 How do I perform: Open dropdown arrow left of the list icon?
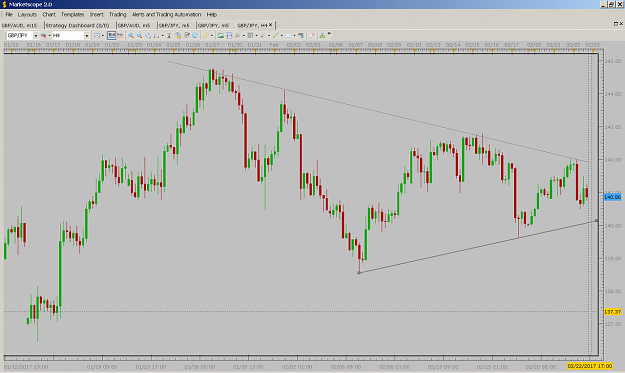point(244,35)
